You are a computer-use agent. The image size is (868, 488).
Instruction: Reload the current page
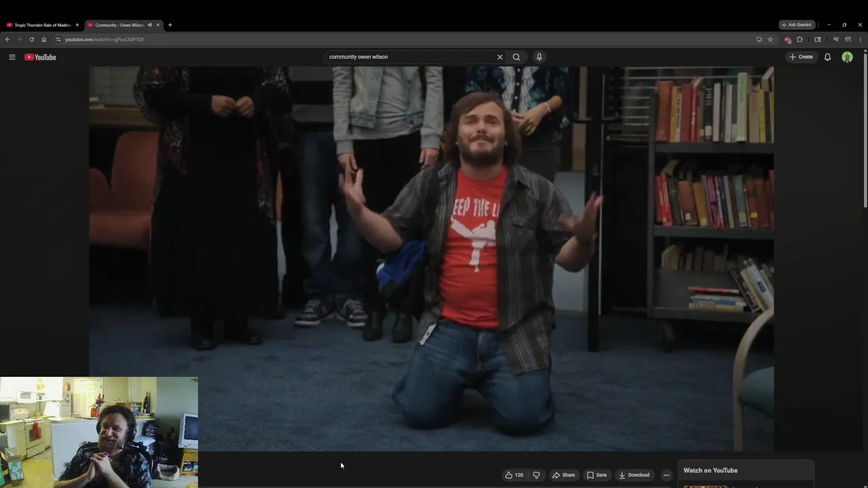point(31,39)
